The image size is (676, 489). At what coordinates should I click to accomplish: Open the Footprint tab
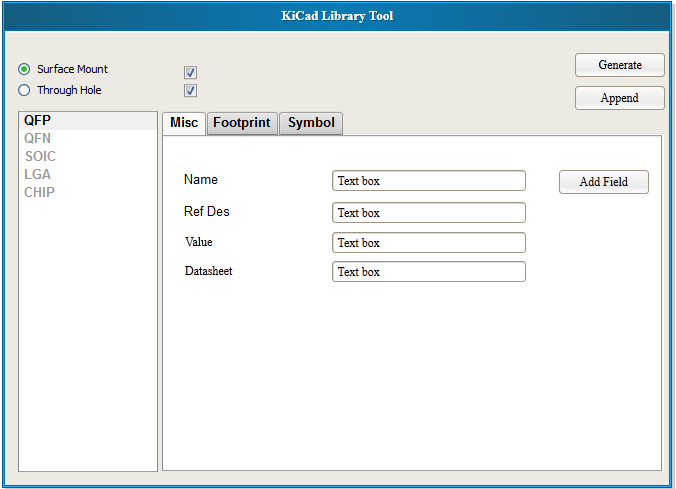click(x=242, y=123)
